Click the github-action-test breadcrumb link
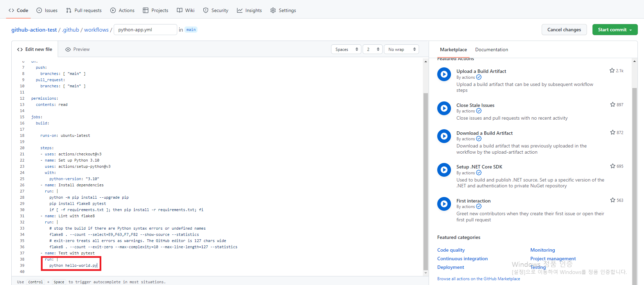The image size is (644, 285). click(x=34, y=30)
